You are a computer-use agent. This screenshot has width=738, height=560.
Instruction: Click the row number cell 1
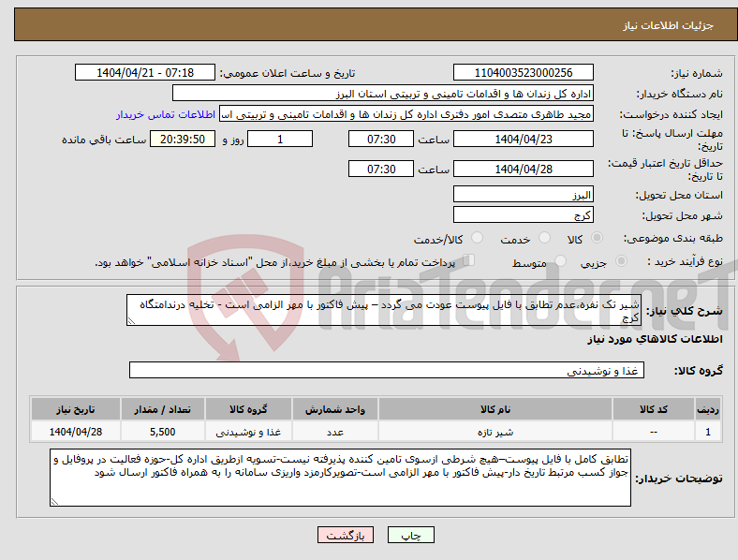tap(708, 432)
